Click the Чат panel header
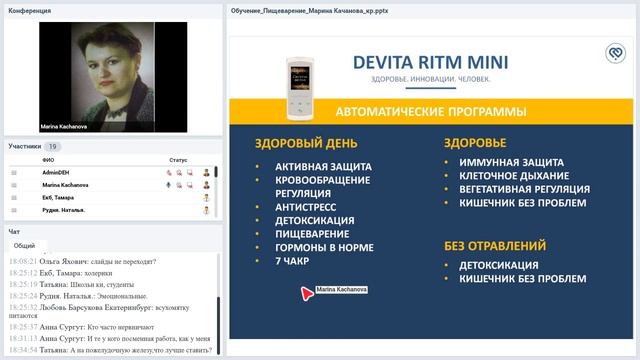This screenshot has height=360, width=640. point(14,231)
